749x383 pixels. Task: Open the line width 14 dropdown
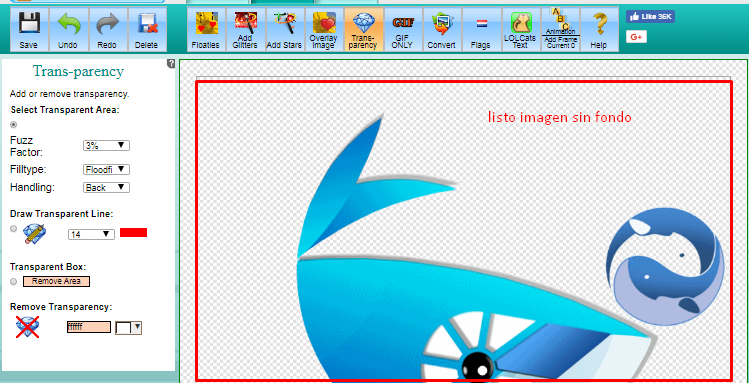click(x=91, y=234)
